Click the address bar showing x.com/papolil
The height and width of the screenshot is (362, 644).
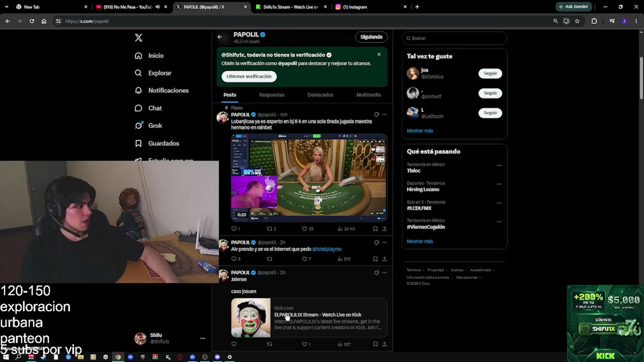click(x=302, y=21)
